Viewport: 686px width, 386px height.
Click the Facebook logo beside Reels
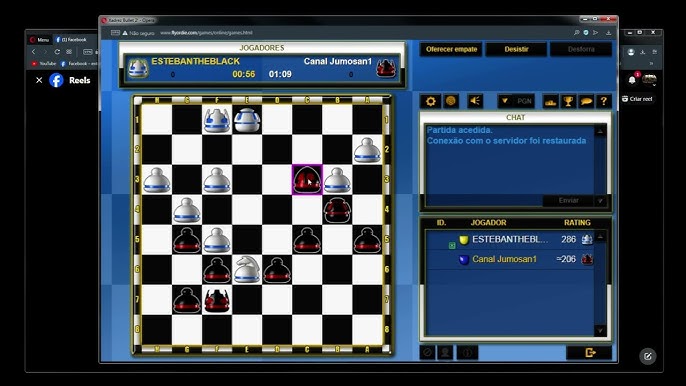tap(56, 80)
